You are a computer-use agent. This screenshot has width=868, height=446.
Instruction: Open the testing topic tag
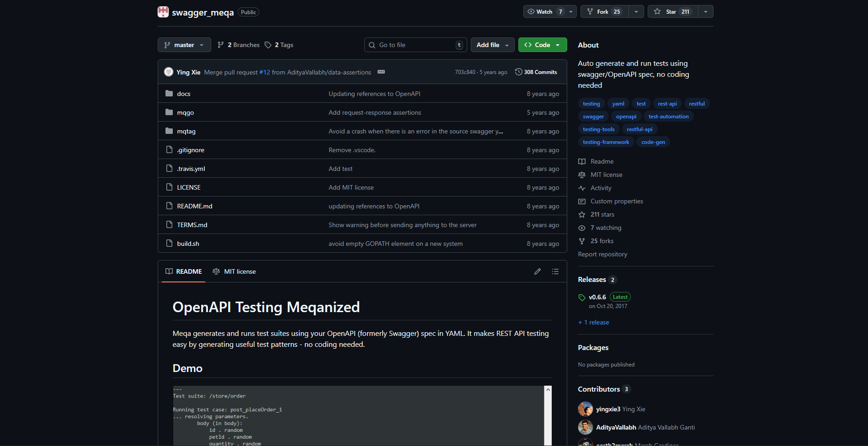pyautogui.click(x=591, y=104)
